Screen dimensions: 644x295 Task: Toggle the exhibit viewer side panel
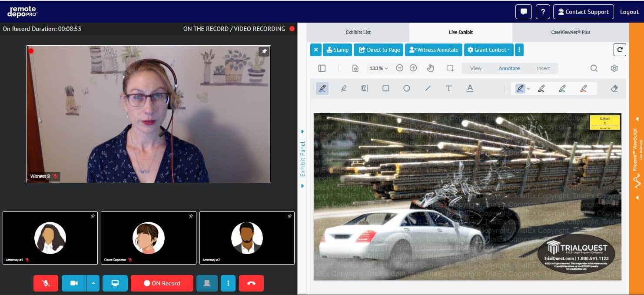coord(322,68)
